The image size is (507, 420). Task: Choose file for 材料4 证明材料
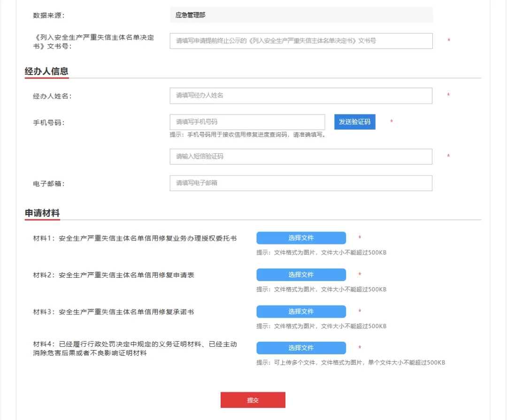(301, 348)
